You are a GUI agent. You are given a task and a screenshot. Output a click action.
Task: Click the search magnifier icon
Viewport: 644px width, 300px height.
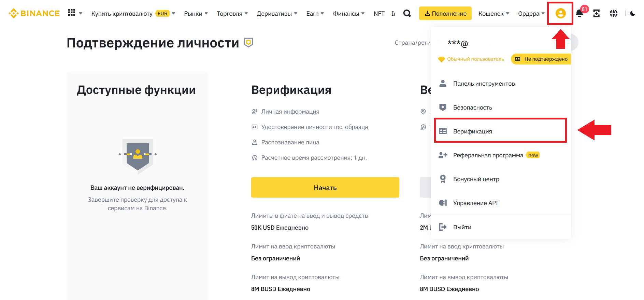coord(407,13)
